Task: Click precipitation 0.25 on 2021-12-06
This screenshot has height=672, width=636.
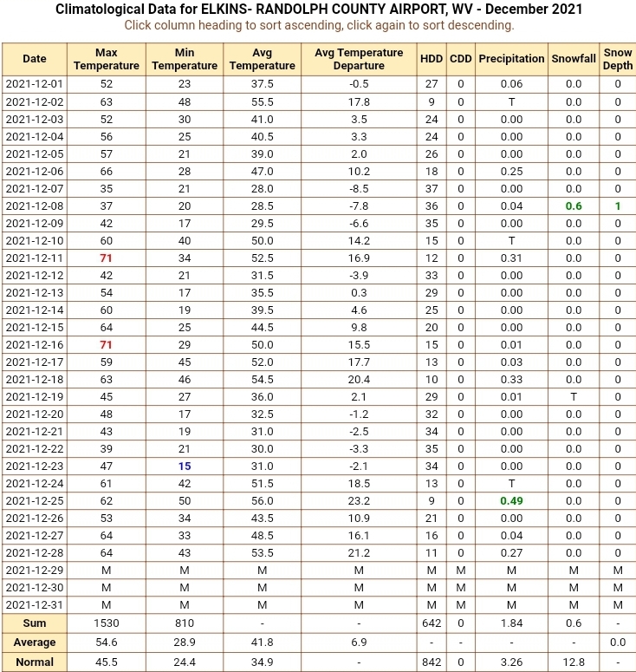Action: (511, 172)
